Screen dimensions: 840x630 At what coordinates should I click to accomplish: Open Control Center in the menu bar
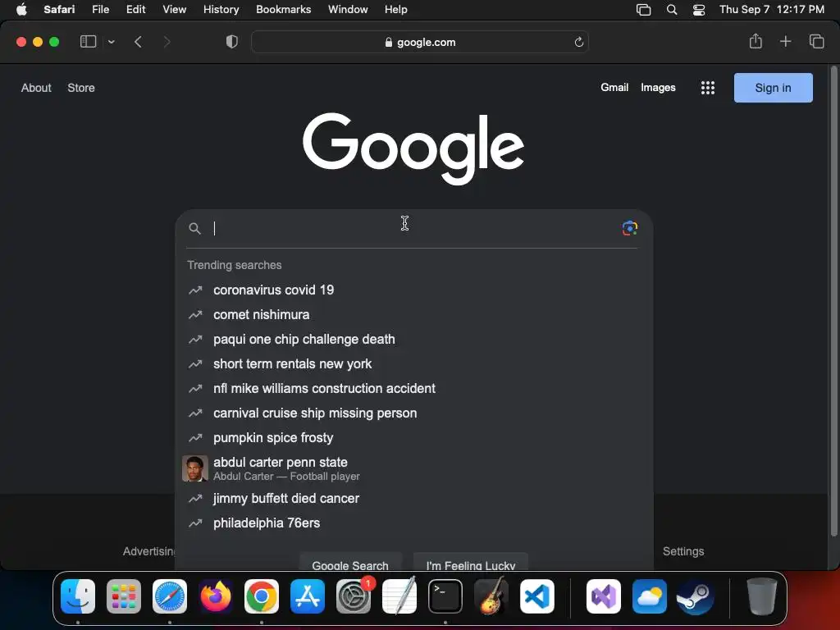point(699,10)
